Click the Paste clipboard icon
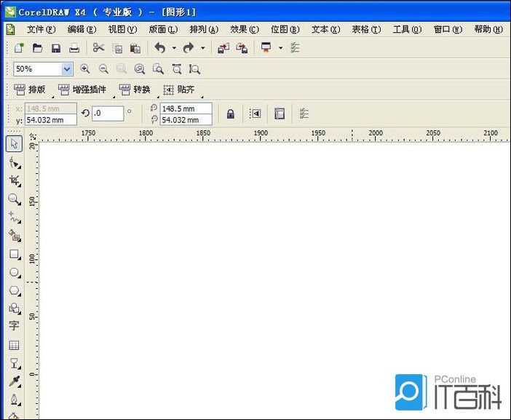The width and height of the screenshot is (511, 420). (x=135, y=48)
